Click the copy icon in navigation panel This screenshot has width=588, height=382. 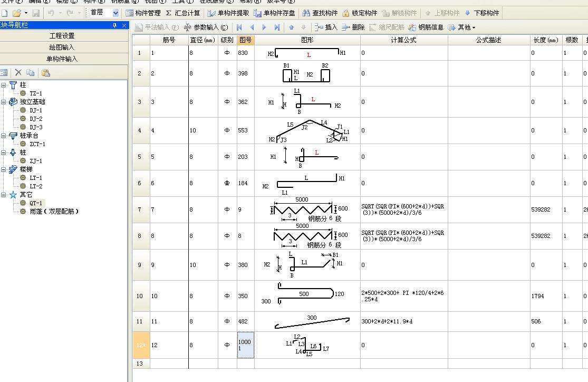[31, 73]
